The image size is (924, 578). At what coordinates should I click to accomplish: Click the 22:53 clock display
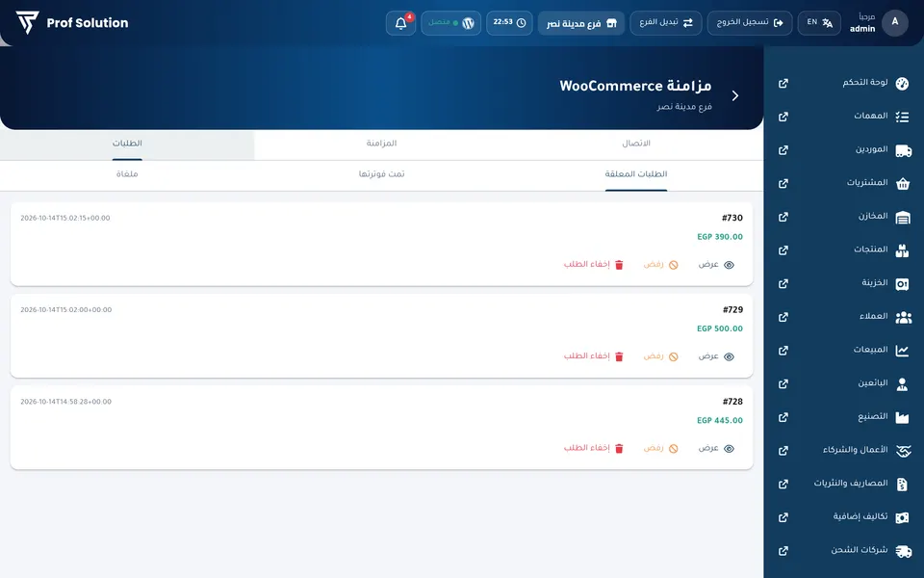pos(509,23)
